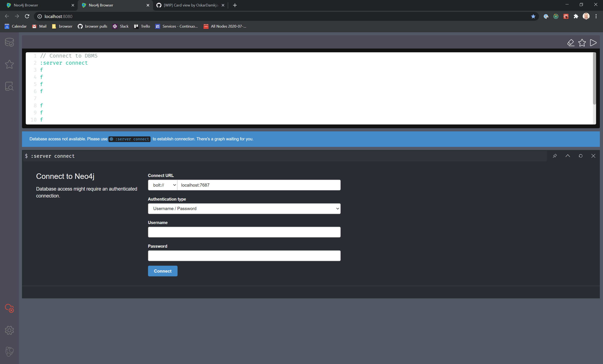Open the Authentication type dropdown
The image size is (603, 364).
[x=244, y=209]
